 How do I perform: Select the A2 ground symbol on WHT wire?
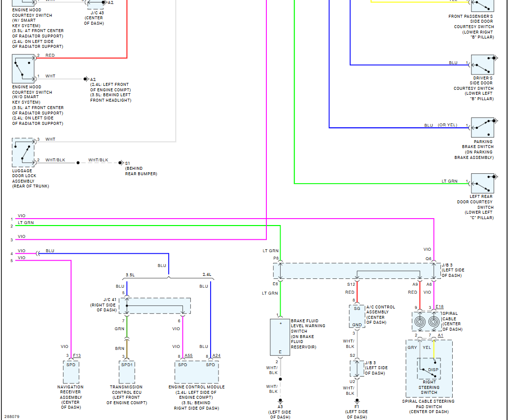[86, 79]
